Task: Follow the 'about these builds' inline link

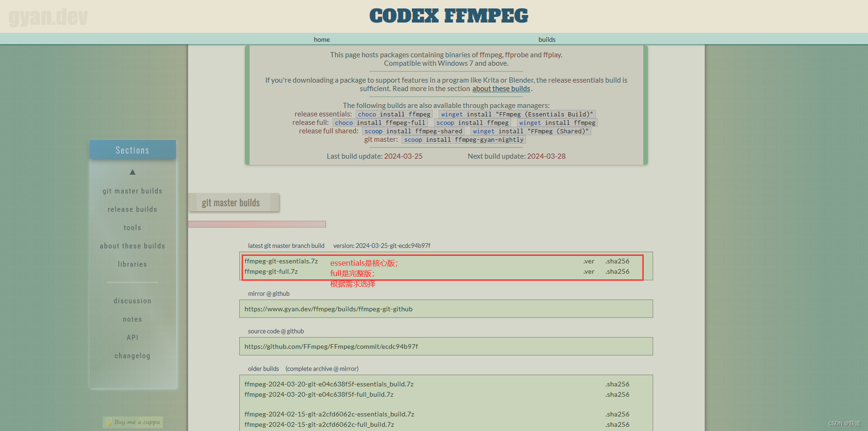Action: (501, 89)
